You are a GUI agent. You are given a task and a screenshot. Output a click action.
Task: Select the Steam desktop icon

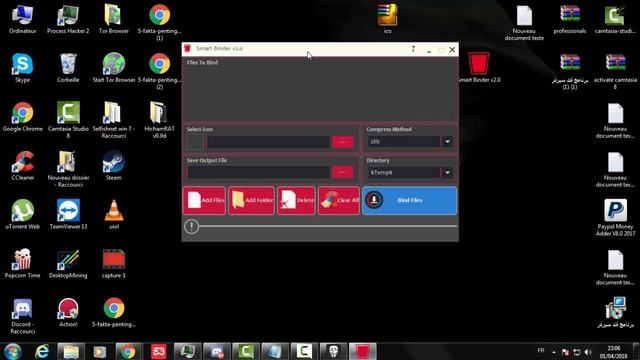click(x=113, y=166)
